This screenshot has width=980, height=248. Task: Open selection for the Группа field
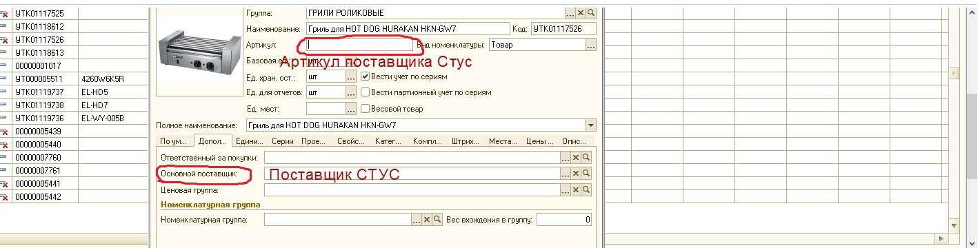click(x=570, y=13)
